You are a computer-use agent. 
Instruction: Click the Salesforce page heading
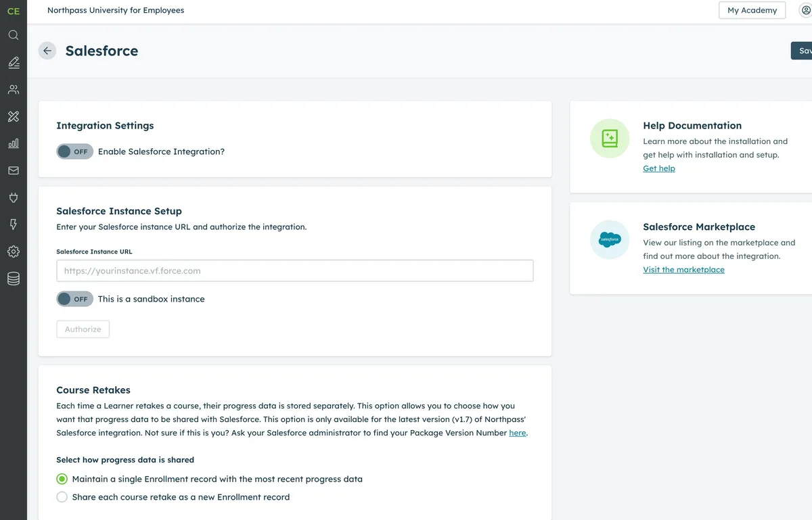coord(101,51)
